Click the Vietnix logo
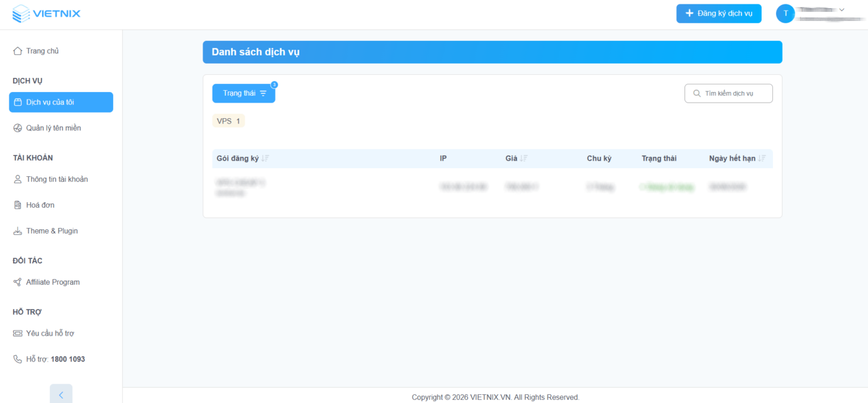 click(x=47, y=14)
